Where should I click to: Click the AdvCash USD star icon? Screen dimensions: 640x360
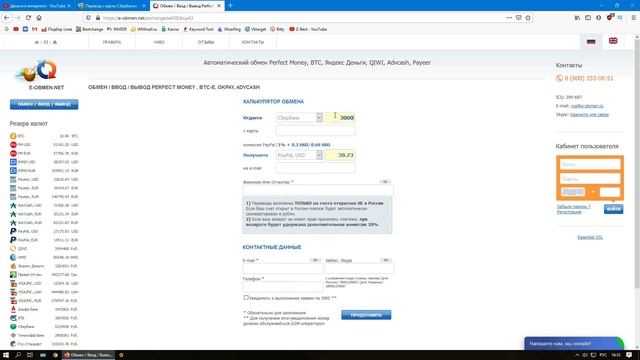[x=13, y=205]
